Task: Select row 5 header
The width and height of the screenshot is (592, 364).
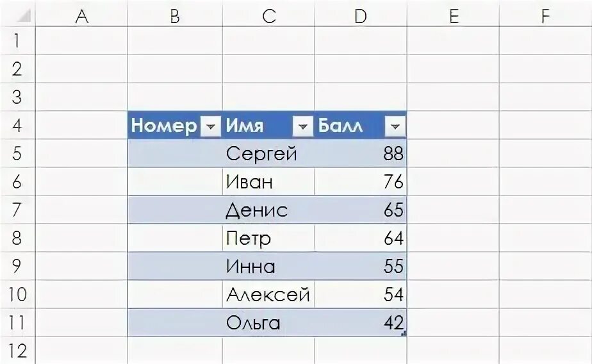Action: tap(17, 153)
